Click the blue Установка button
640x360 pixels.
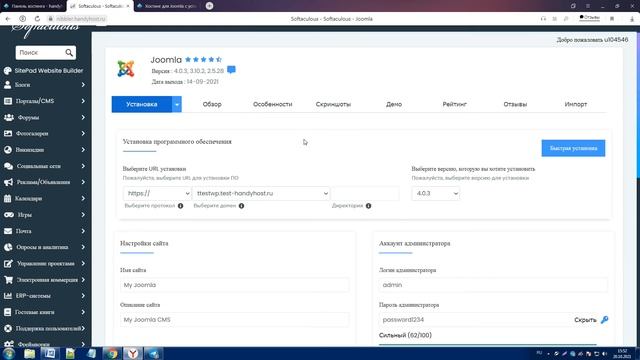pos(142,104)
